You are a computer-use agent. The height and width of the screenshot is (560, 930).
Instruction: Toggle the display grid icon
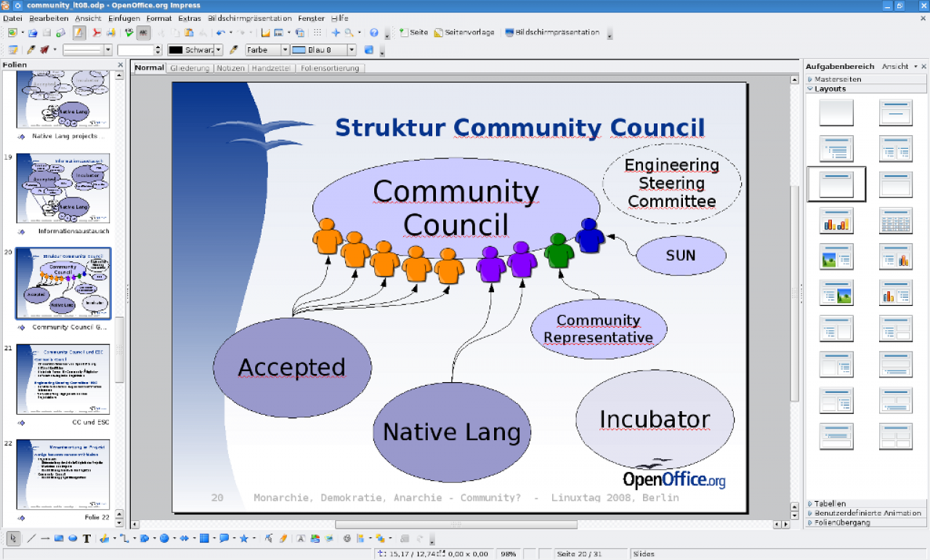[x=318, y=33]
